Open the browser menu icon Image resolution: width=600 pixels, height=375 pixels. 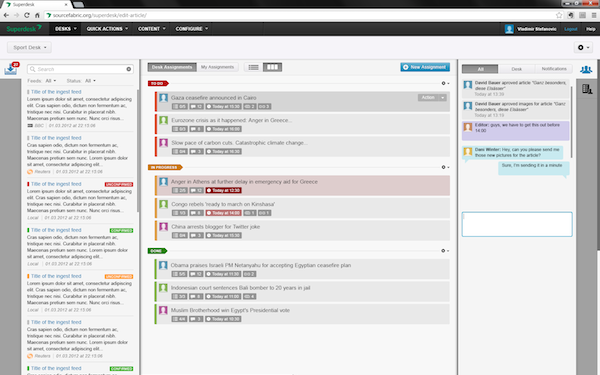click(594, 15)
